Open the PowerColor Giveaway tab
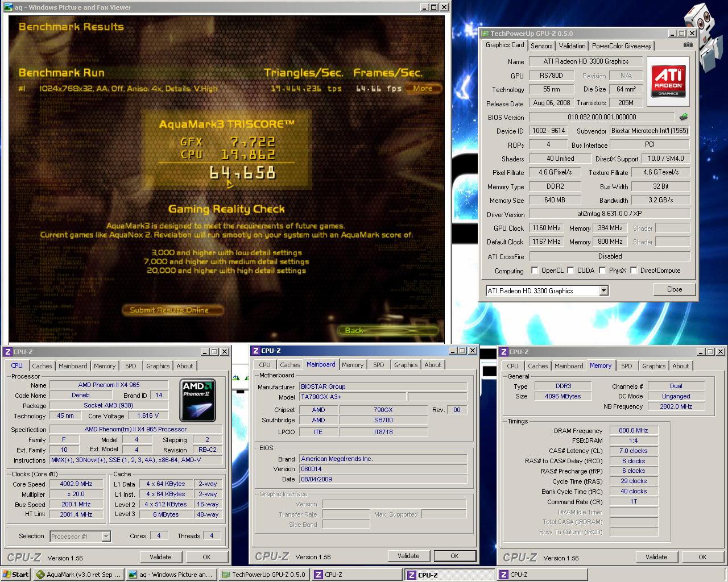728x582 pixels. [x=622, y=46]
